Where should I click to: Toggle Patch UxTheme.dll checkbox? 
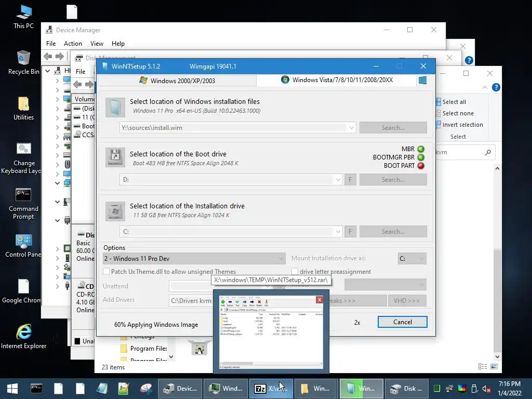point(106,271)
